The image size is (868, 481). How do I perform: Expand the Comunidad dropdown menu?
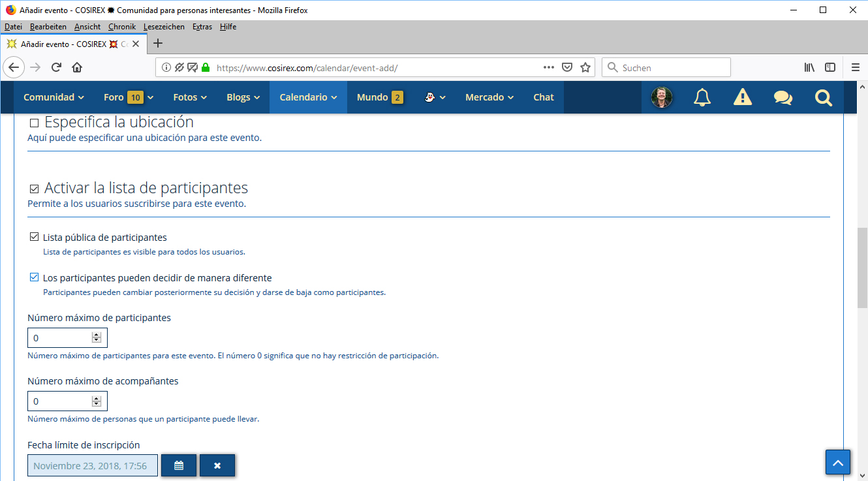point(54,97)
